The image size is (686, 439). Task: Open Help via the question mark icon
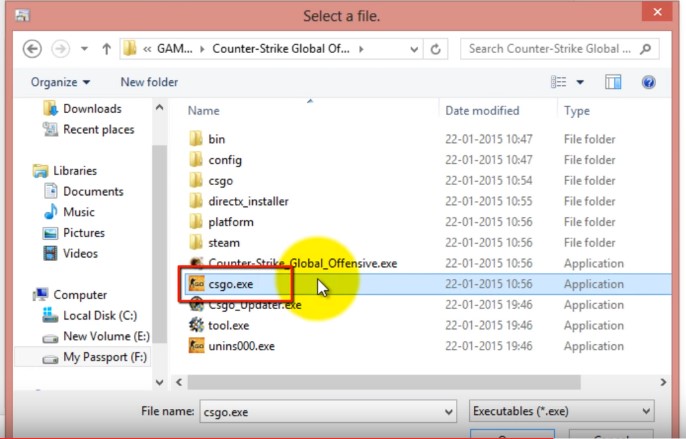[x=648, y=82]
